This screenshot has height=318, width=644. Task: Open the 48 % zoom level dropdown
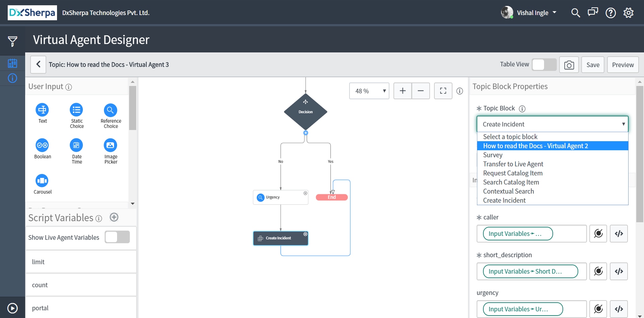(369, 91)
